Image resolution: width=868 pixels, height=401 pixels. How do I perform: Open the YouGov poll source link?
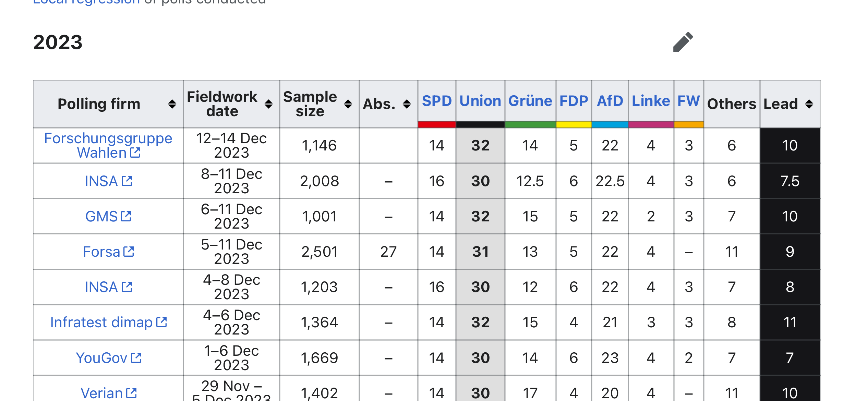[x=108, y=358]
